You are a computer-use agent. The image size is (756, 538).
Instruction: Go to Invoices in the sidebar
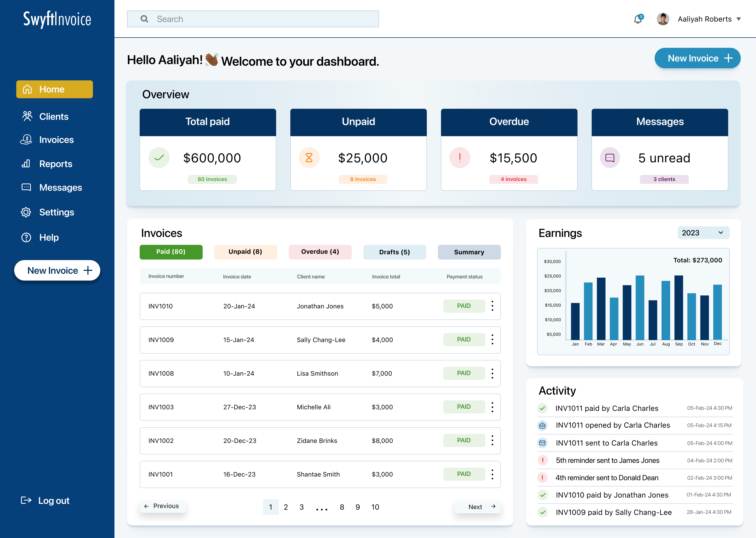pyautogui.click(x=47, y=140)
